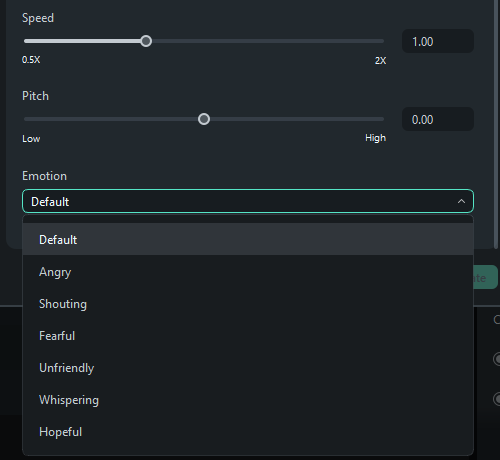This screenshot has width=500, height=460.
Task: Click the Pitch track near the High end
Action: pyautogui.click(x=373, y=119)
